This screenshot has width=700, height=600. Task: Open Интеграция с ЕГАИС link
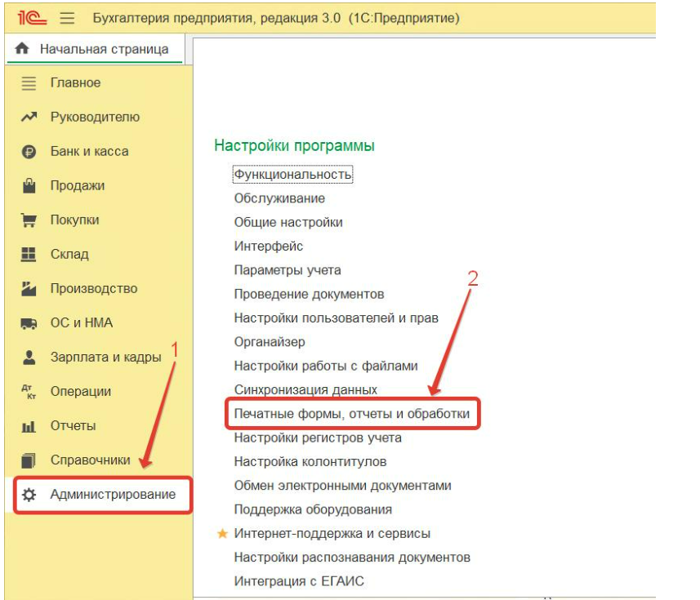(299, 582)
